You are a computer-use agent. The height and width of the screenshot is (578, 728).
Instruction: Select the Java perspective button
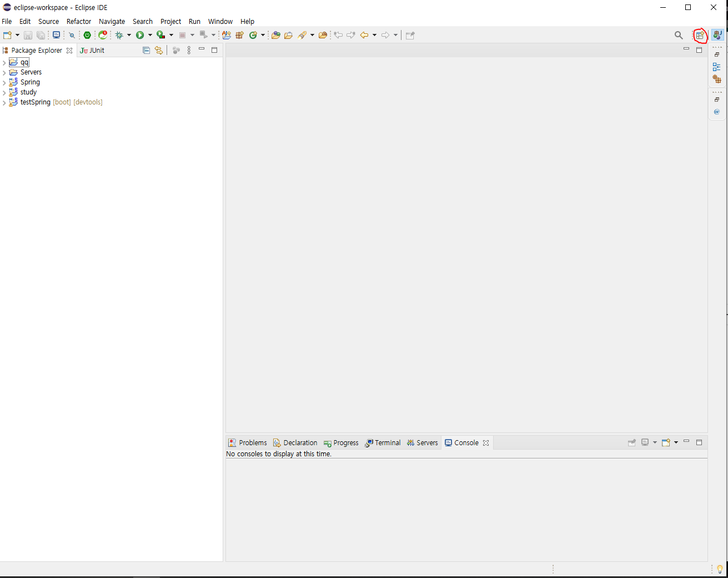tap(717, 35)
